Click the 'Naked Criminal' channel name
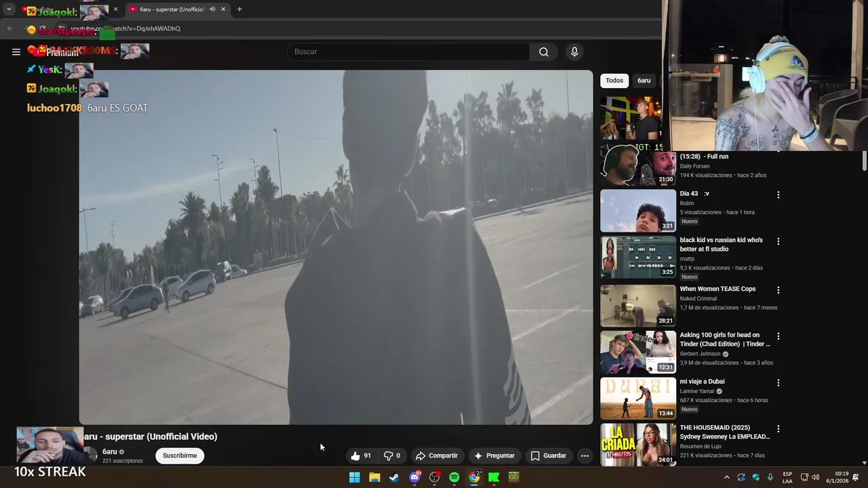Screen dimensions: 868x488 (x=698, y=298)
